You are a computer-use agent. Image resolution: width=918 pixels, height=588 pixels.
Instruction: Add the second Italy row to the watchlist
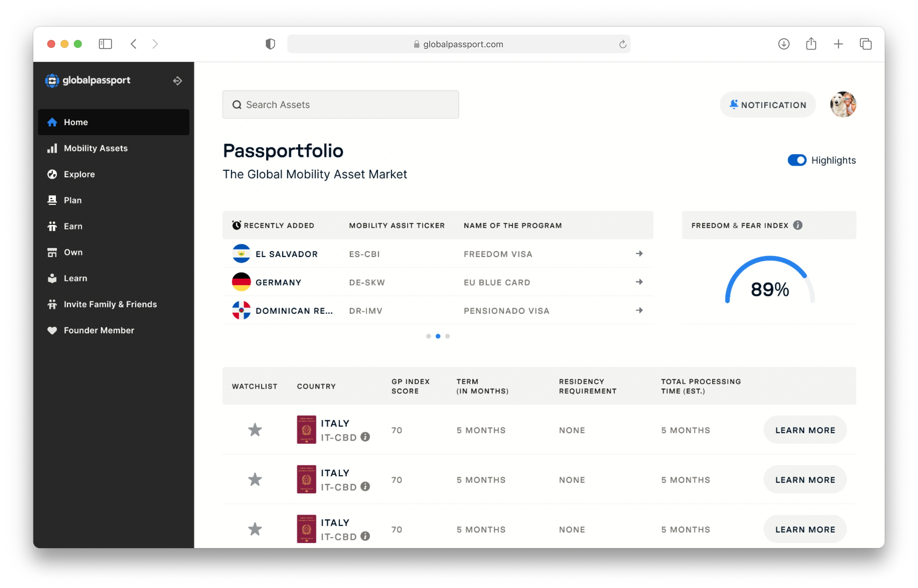click(255, 480)
